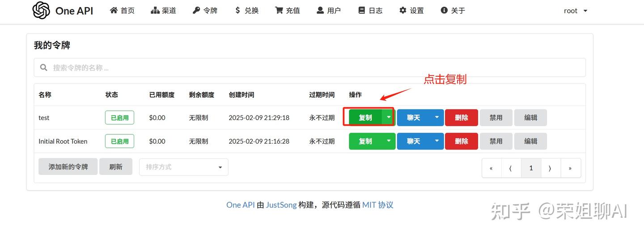This screenshot has width=644, height=237.
Task: Open the 设置 settings page
Action: (411, 10)
